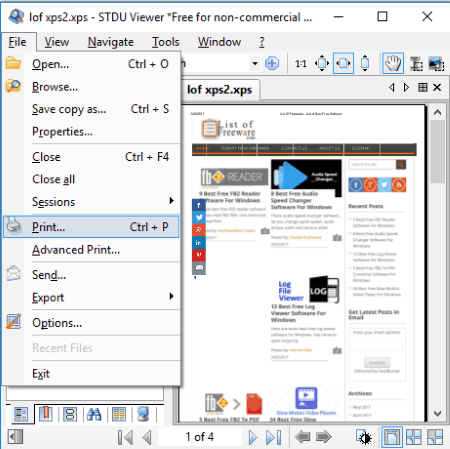The width and height of the screenshot is (450, 449).
Task: Switch to cover facing layout
Action: pyautogui.click(x=435, y=437)
